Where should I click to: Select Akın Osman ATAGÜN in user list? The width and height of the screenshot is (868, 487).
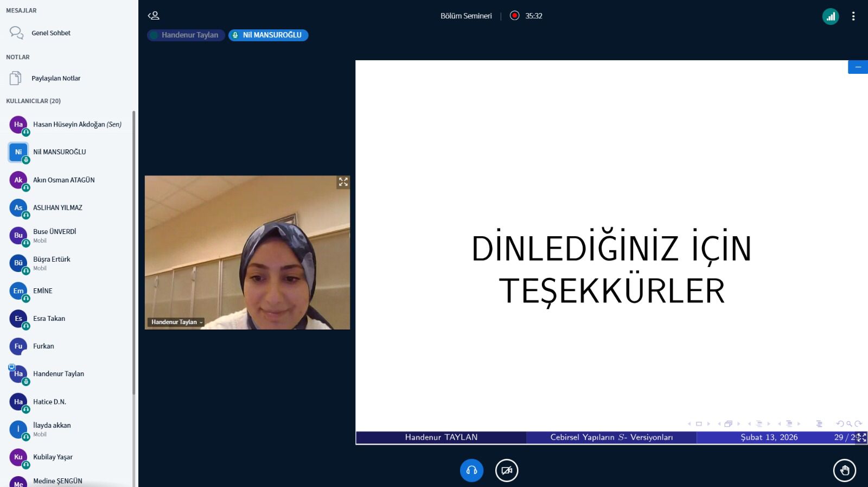tap(63, 180)
